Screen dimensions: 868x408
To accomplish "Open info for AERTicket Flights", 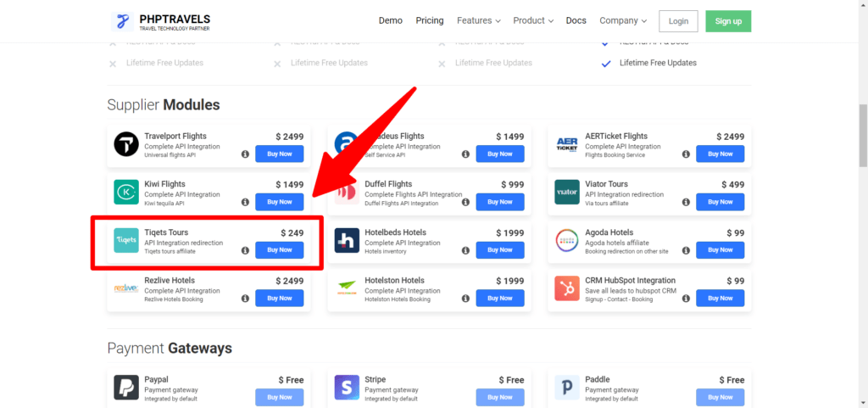I will coord(686,154).
